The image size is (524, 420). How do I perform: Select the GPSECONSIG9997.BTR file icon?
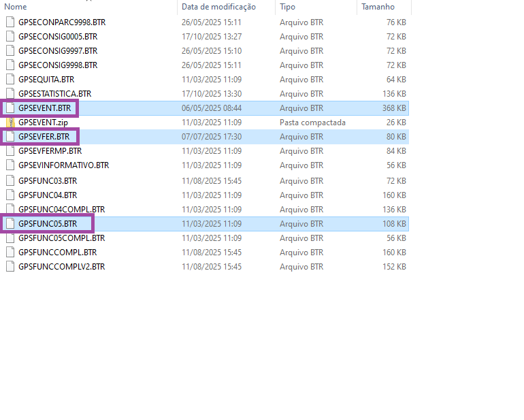[x=10, y=51]
